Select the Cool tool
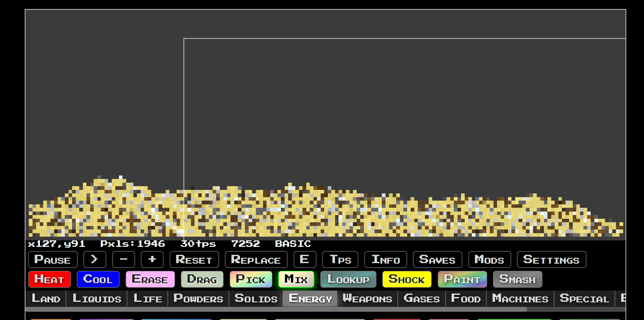Viewport: 644px width, 320px height. click(98, 279)
